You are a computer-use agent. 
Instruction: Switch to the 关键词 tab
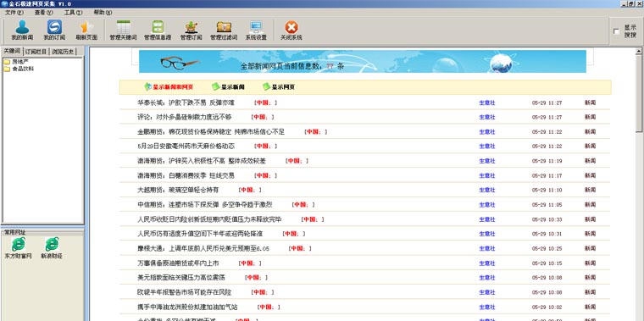[x=12, y=52]
